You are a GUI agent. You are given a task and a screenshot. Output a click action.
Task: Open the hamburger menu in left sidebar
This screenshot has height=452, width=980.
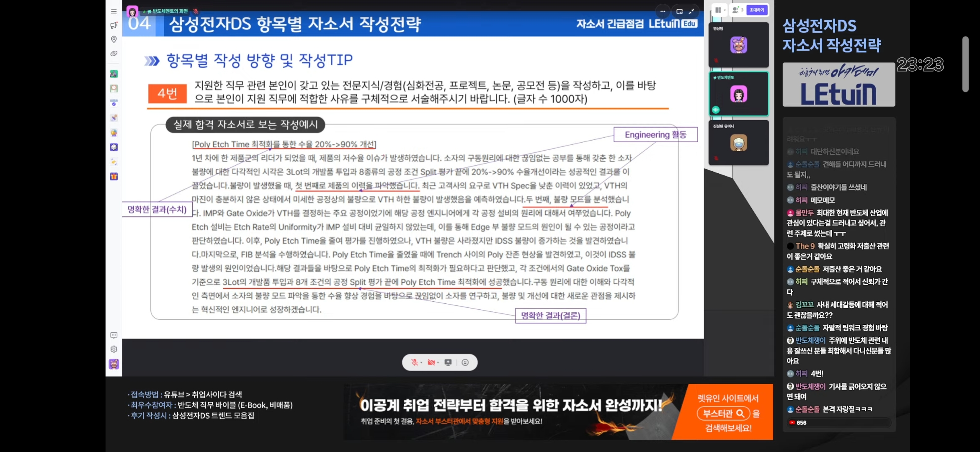[x=114, y=11]
